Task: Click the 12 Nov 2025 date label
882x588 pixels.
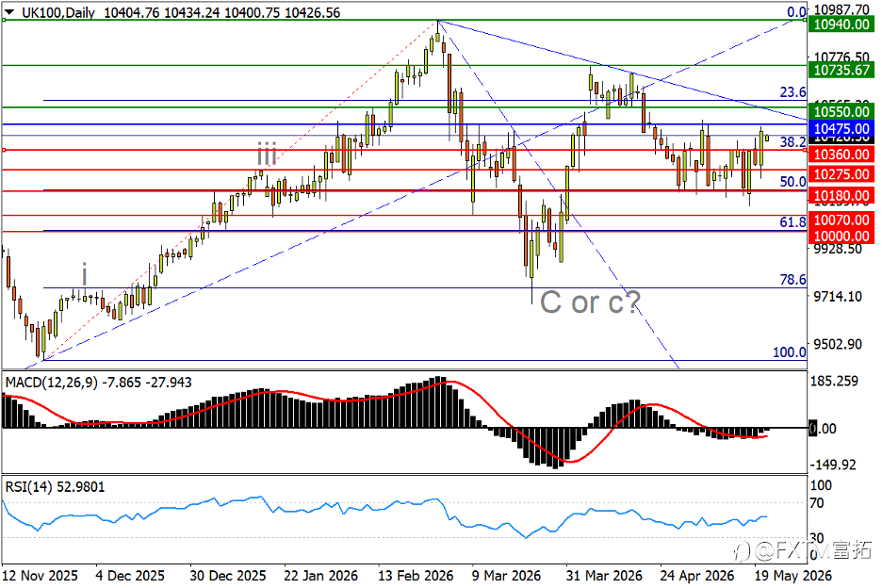Action: pyautogui.click(x=40, y=576)
